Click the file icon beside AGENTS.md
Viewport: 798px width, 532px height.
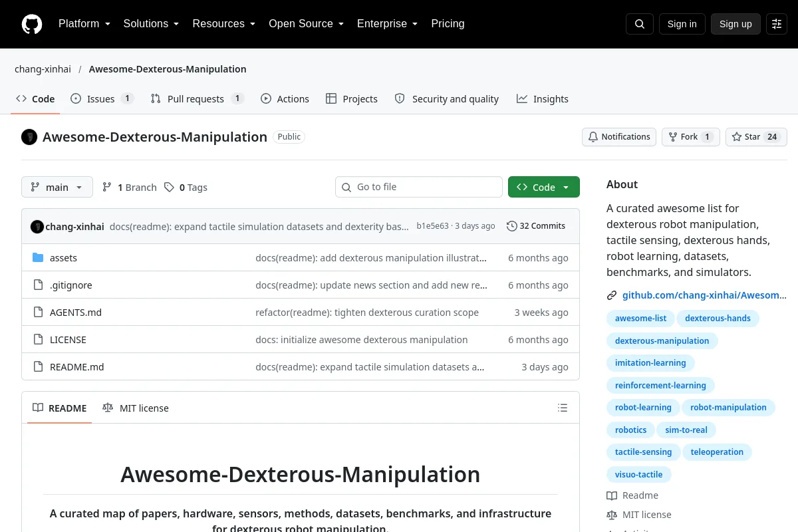[38, 313]
